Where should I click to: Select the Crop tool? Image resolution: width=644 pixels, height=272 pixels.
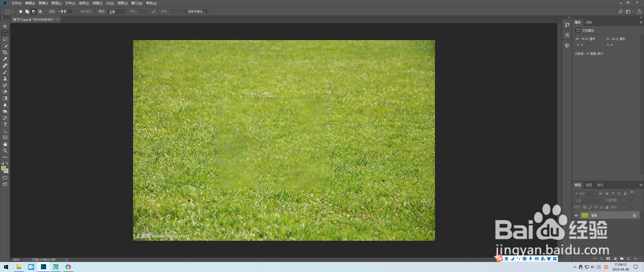[x=5, y=52]
